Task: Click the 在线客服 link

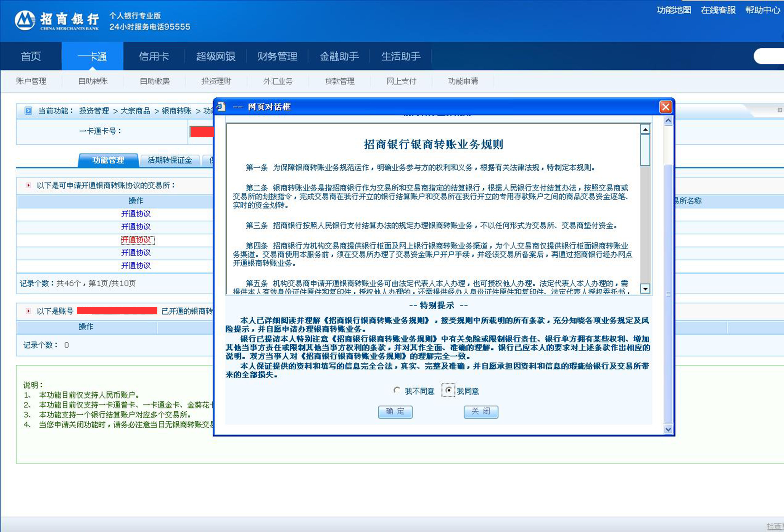Action: (718, 10)
